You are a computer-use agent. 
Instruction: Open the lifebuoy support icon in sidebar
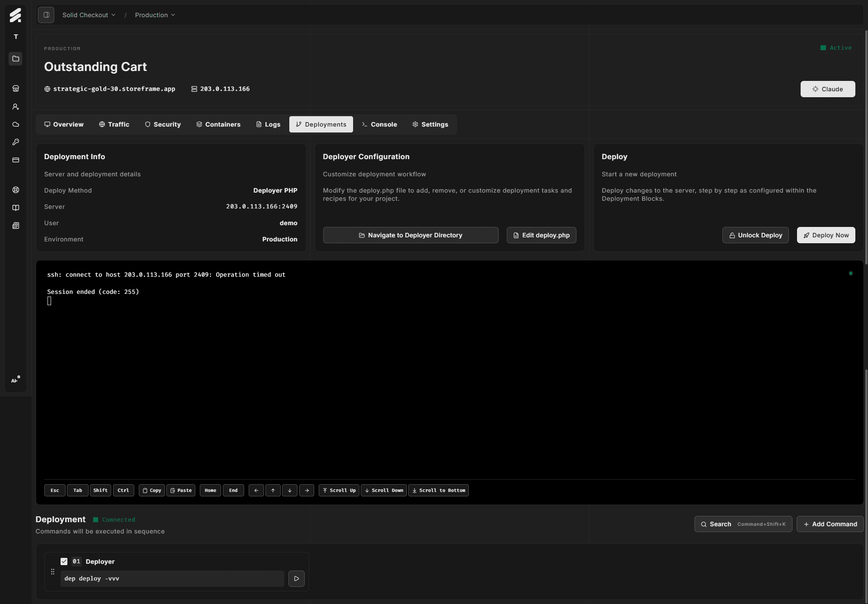(15, 190)
